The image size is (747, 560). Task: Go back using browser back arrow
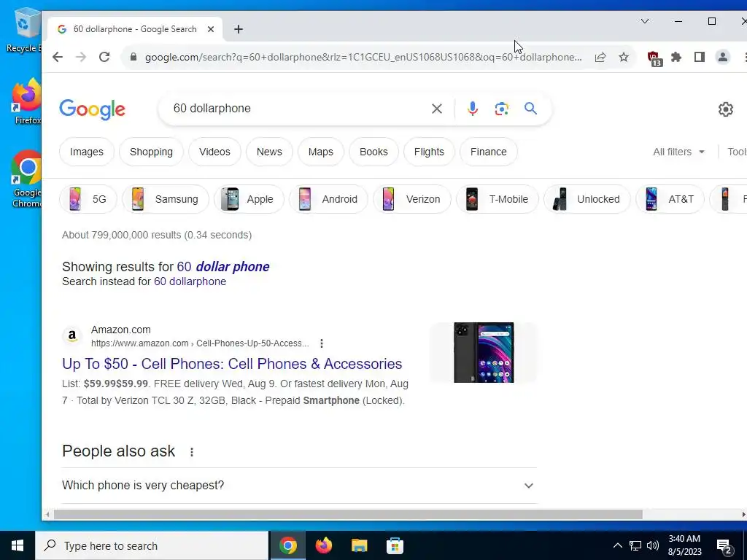58,57
